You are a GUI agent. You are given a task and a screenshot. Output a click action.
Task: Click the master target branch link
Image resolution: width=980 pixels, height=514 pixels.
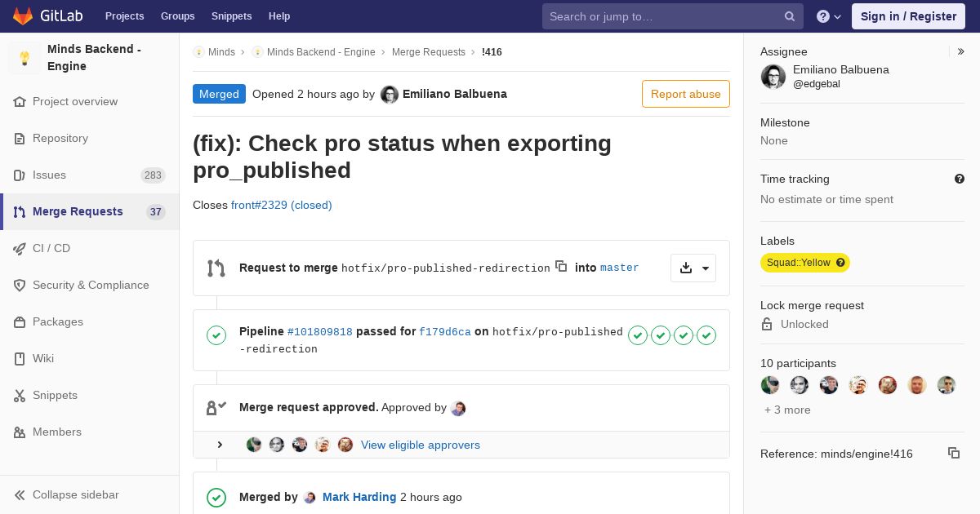[620, 268]
